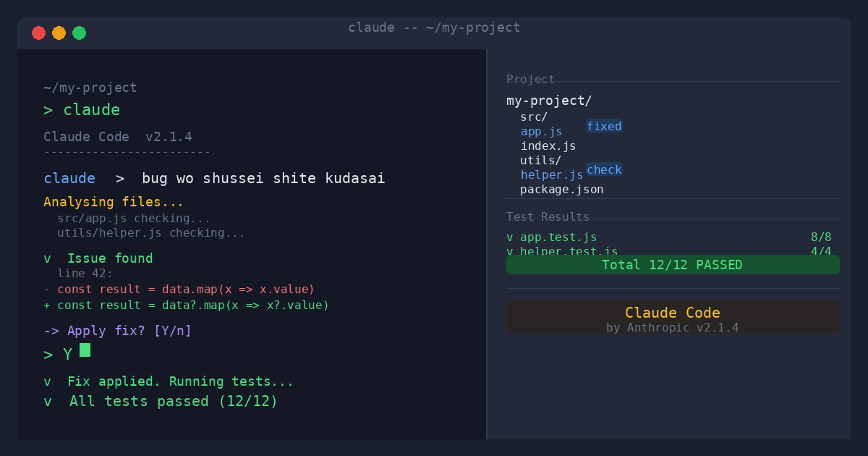This screenshot has height=456, width=868.
Task: Click the 'check' badge next to helper.js
Action: 604,170
